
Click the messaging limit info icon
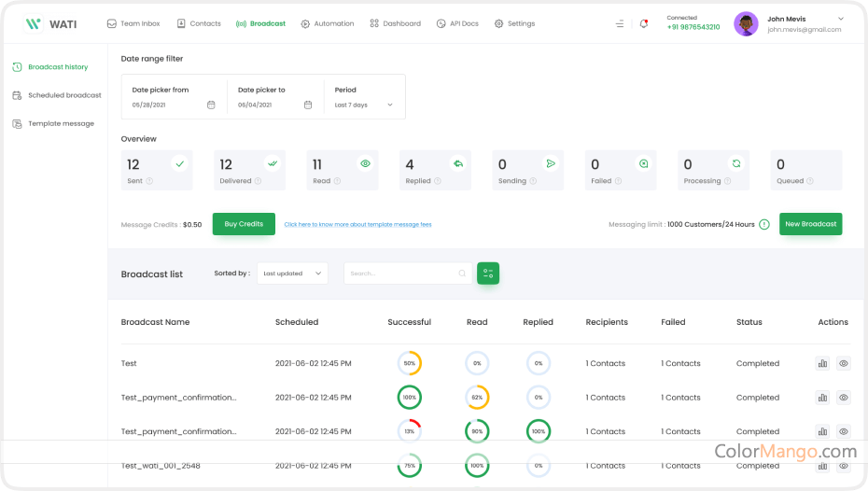coord(764,224)
